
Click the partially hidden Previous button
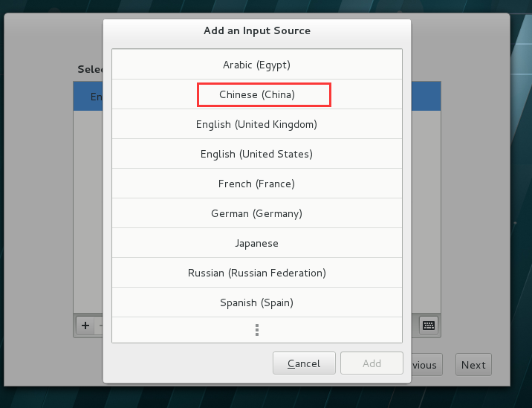point(426,365)
